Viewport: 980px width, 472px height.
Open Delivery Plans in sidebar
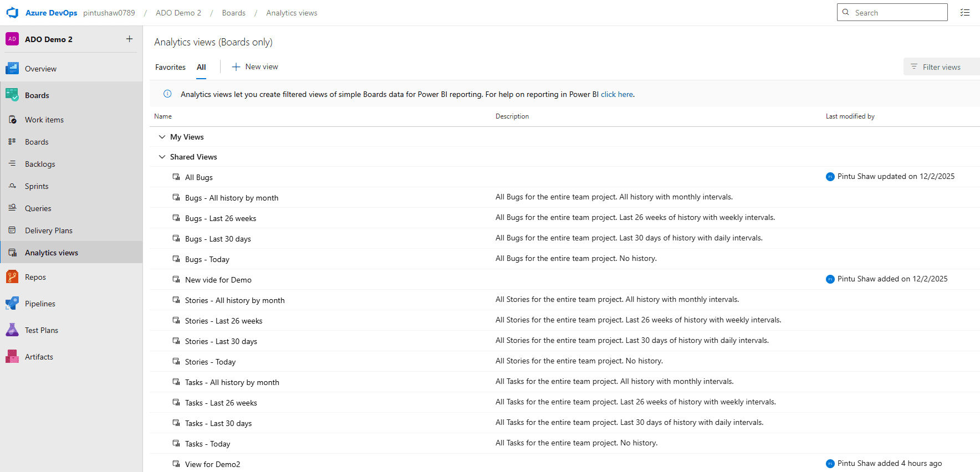pyautogui.click(x=49, y=230)
